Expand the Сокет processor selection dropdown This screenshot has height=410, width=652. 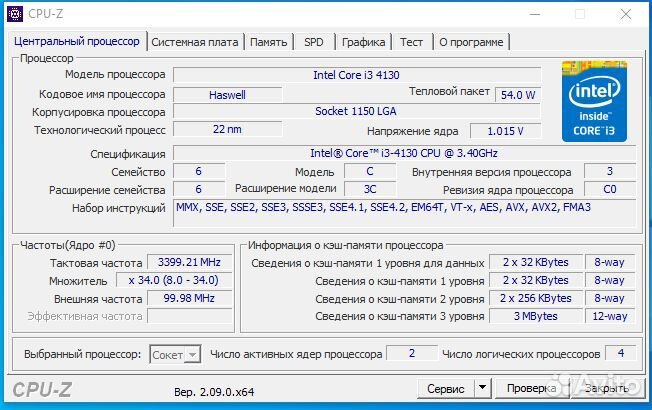pyautogui.click(x=190, y=354)
